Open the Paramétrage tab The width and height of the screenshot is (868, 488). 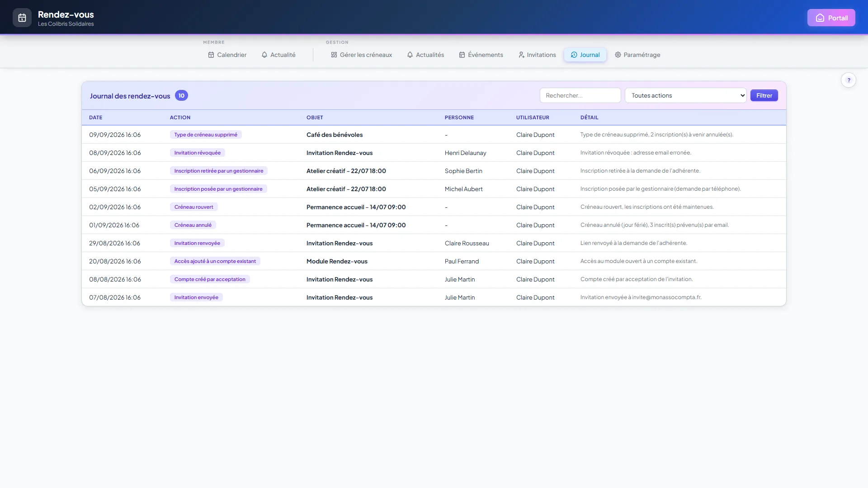click(x=637, y=55)
